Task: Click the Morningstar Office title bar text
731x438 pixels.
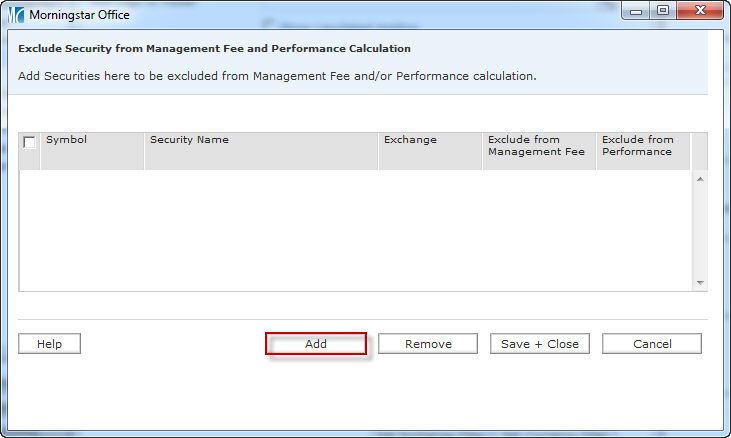Action: click(x=79, y=15)
